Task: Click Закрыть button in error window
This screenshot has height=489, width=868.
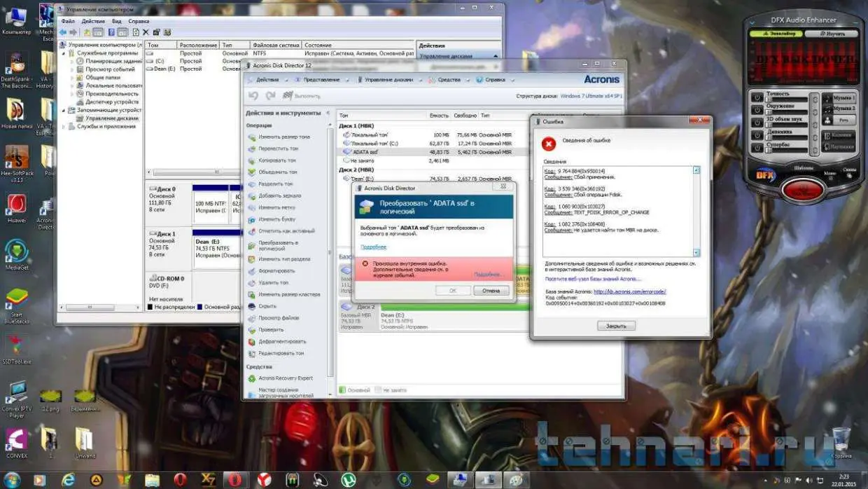Action: (x=616, y=326)
